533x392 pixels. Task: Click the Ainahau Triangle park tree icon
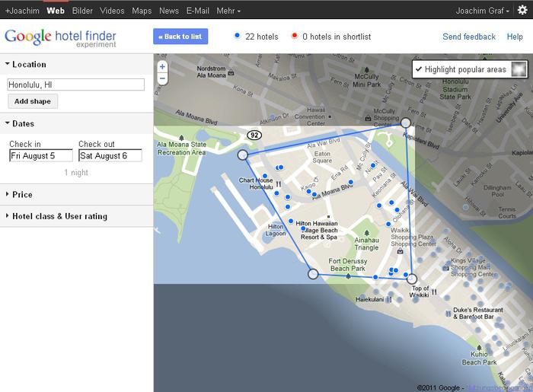pos(366,233)
